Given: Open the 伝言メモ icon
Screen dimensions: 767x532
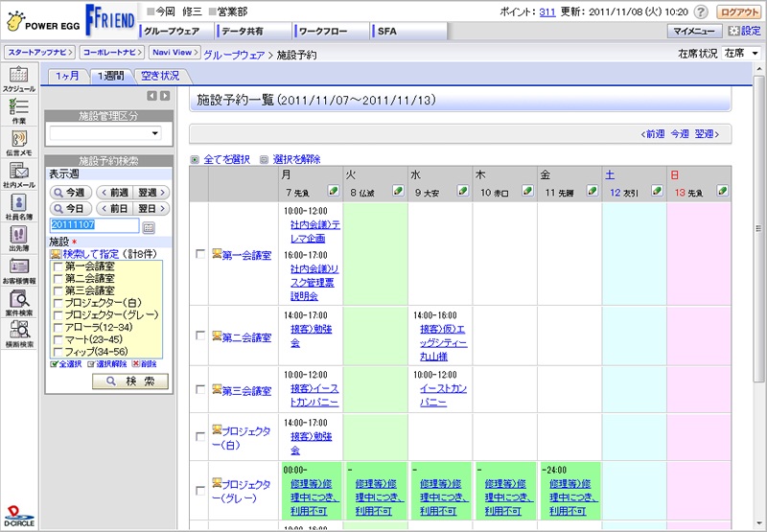Looking at the screenshot, I should point(18,143).
